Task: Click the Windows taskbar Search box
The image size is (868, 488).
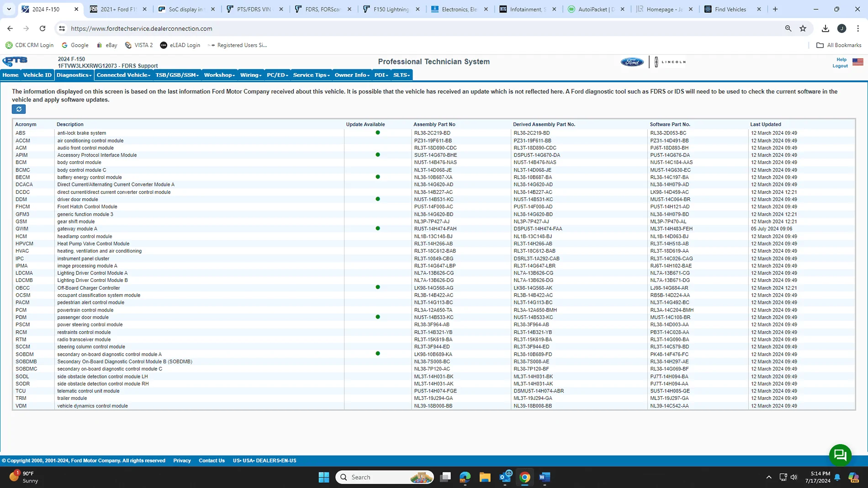Action: (385, 477)
